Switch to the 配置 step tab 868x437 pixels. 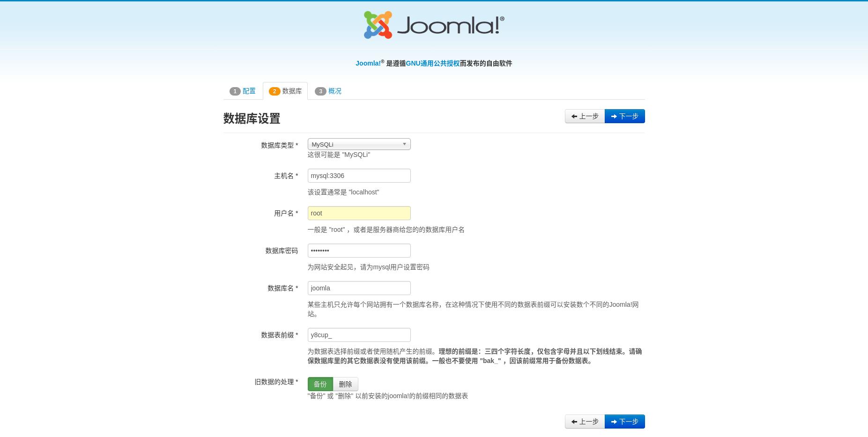pos(243,91)
